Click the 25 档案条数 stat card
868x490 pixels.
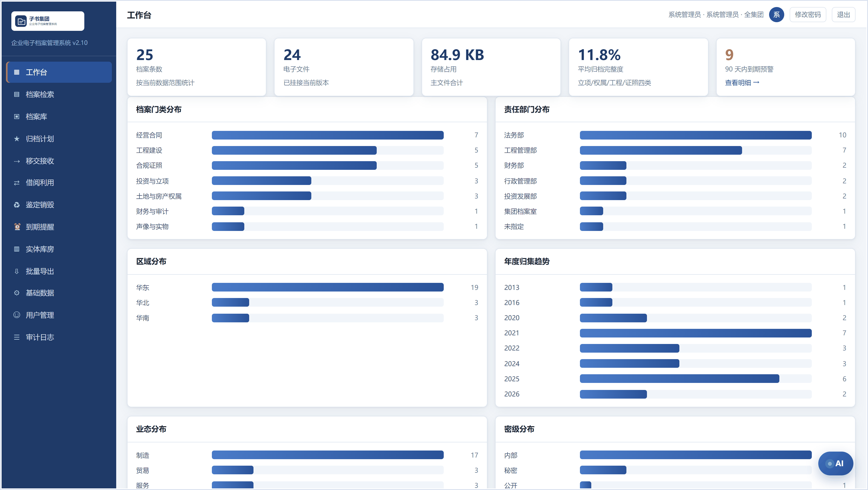197,67
